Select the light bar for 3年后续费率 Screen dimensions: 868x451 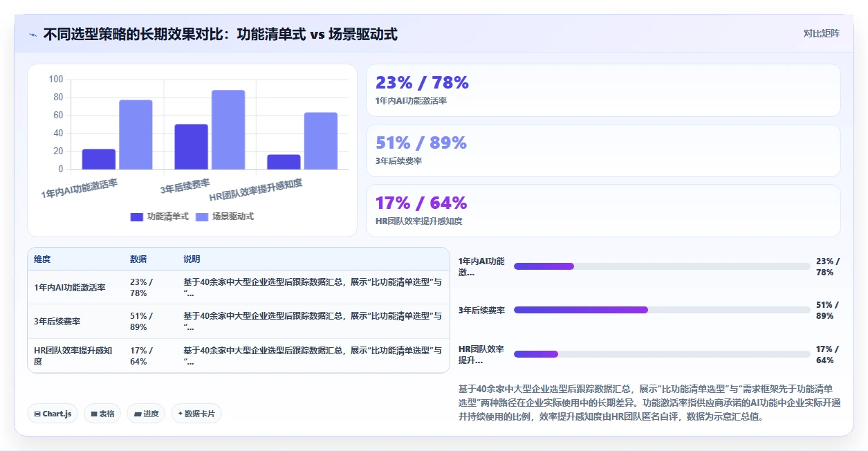tap(228, 129)
